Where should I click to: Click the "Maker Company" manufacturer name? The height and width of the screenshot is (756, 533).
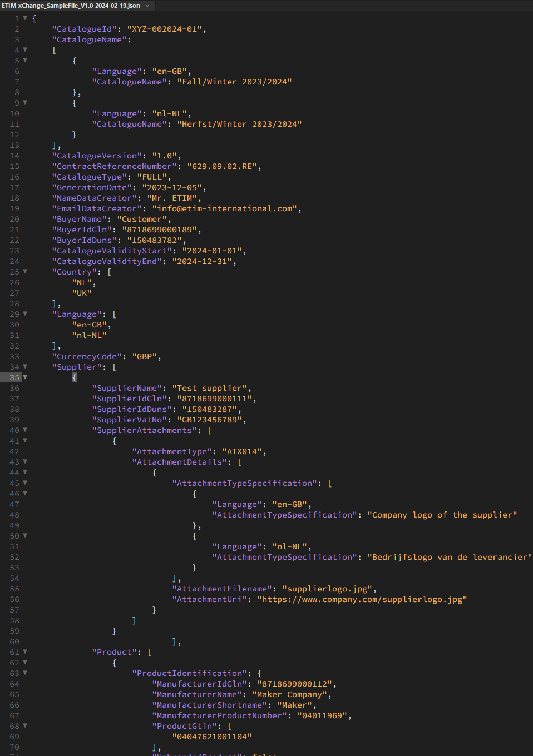(289, 694)
